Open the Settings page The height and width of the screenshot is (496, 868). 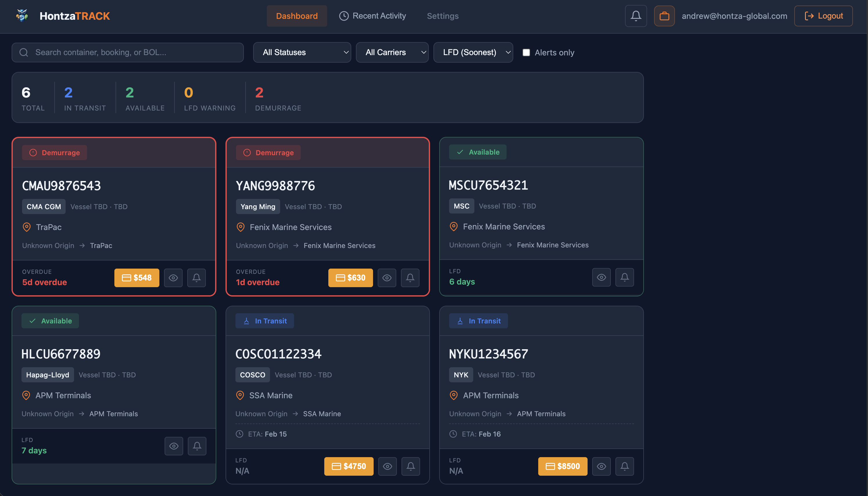point(442,16)
